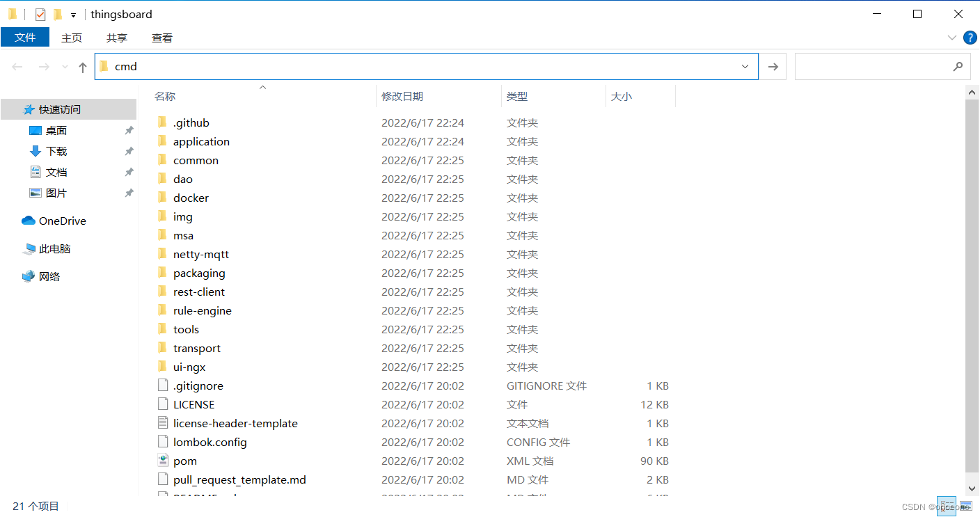This screenshot has height=517, width=980.
Task: Click the Go to arrow beside address bar
Action: point(773,66)
